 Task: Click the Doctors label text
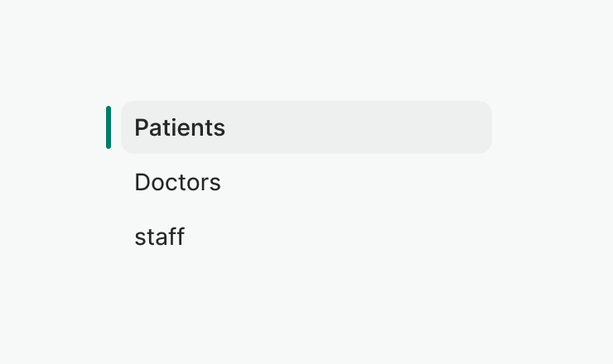(x=177, y=182)
